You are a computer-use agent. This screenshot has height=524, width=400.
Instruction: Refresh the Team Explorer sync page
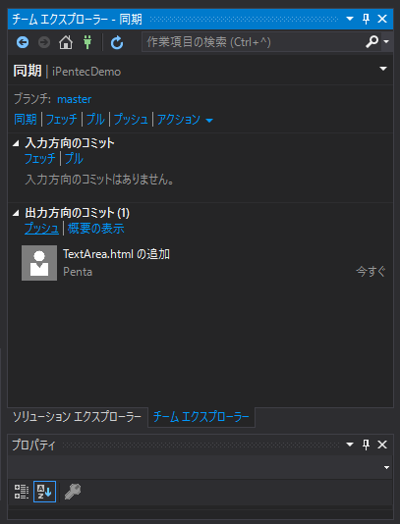tap(117, 42)
